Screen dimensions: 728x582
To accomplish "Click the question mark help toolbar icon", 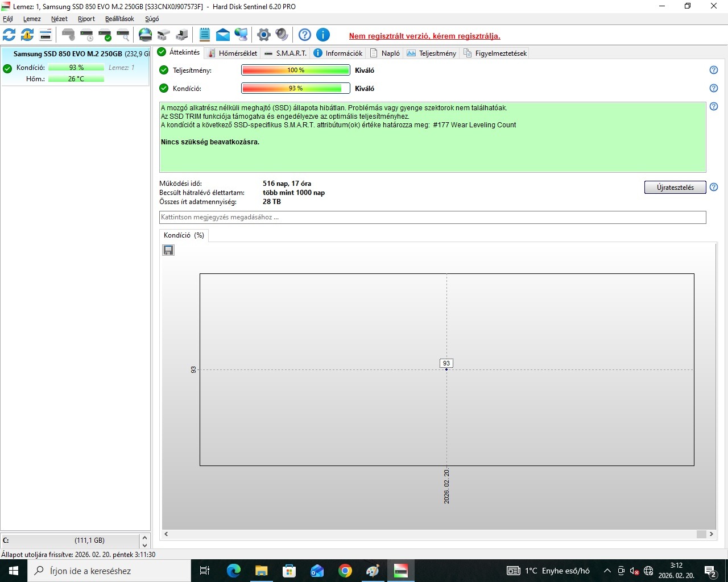I will click(305, 35).
